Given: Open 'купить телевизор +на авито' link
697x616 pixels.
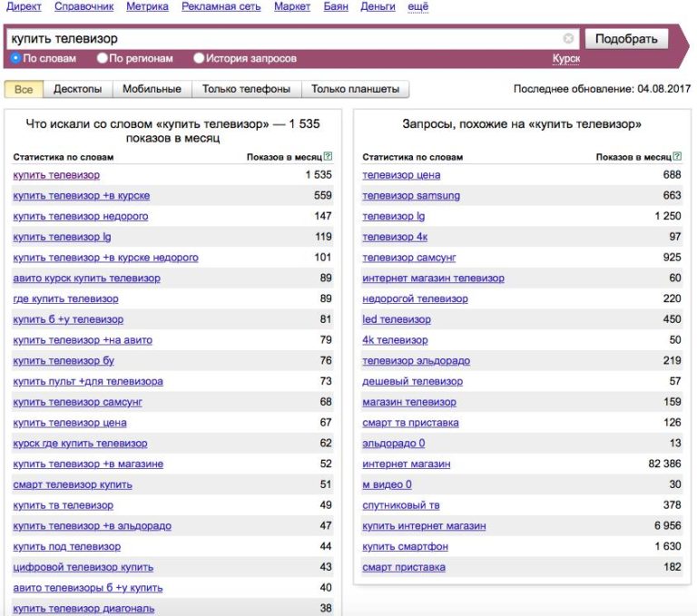Looking at the screenshot, I should pos(83,340).
